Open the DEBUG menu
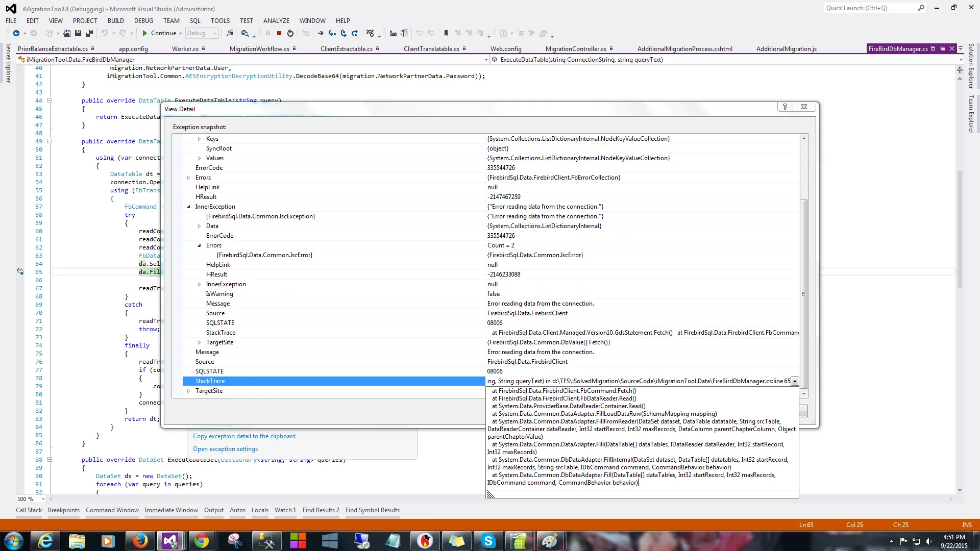980x551 pixels. 143,21
